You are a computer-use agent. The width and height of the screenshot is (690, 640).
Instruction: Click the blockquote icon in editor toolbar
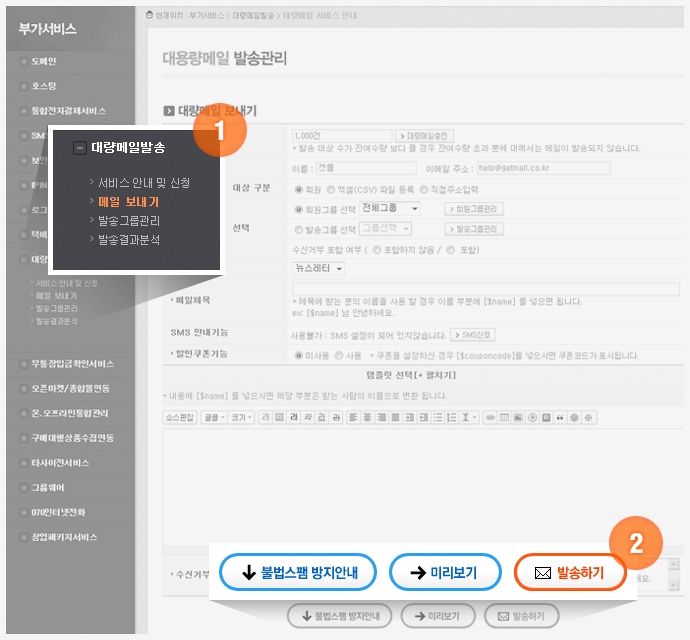pos(560,416)
